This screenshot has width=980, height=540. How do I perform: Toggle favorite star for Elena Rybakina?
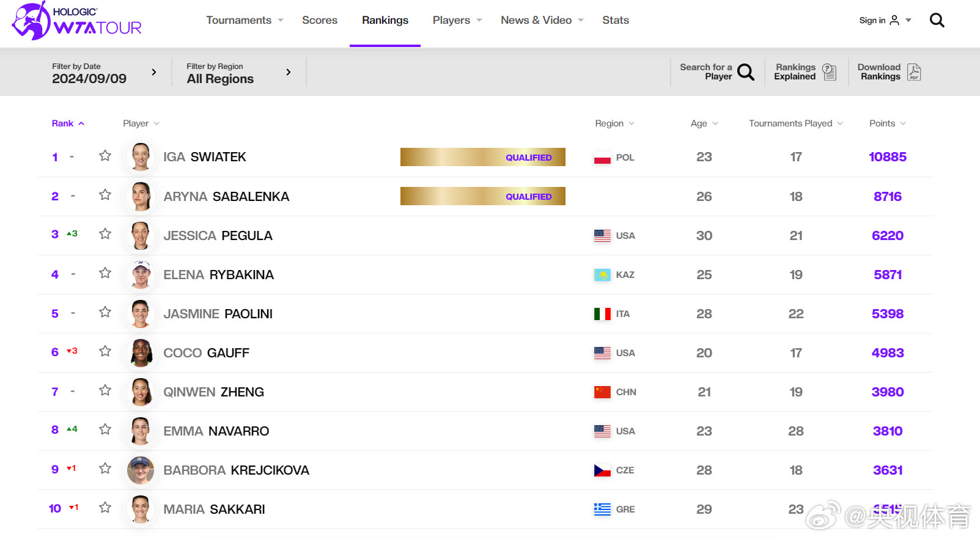click(105, 273)
